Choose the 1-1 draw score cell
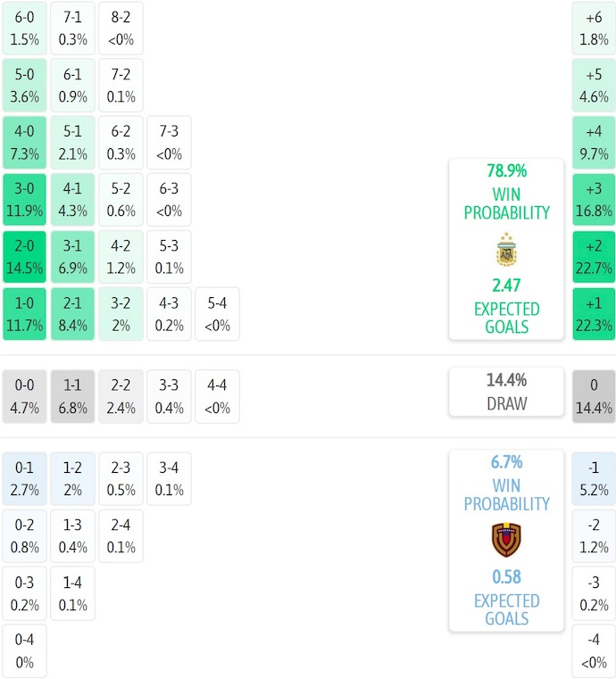 coord(72,396)
